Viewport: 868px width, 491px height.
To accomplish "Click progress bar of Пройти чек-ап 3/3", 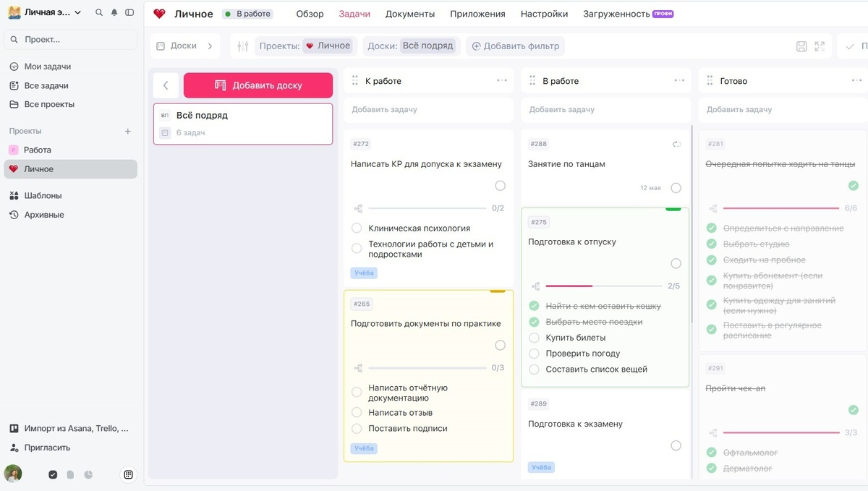I will pos(781,433).
